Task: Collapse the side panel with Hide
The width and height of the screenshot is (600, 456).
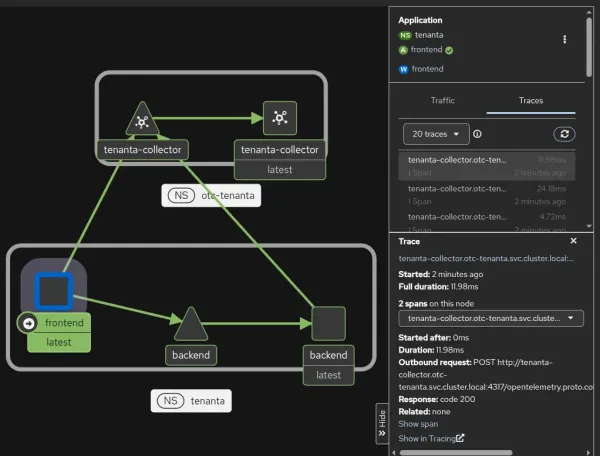Action: (x=382, y=423)
